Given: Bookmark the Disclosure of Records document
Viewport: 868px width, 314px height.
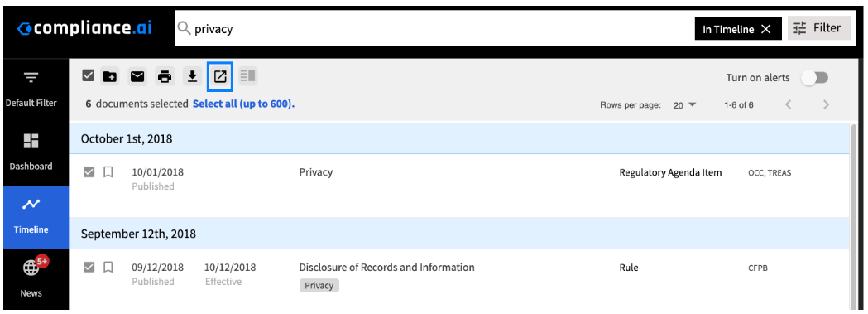Looking at the screenshot, I should [108, 268].
